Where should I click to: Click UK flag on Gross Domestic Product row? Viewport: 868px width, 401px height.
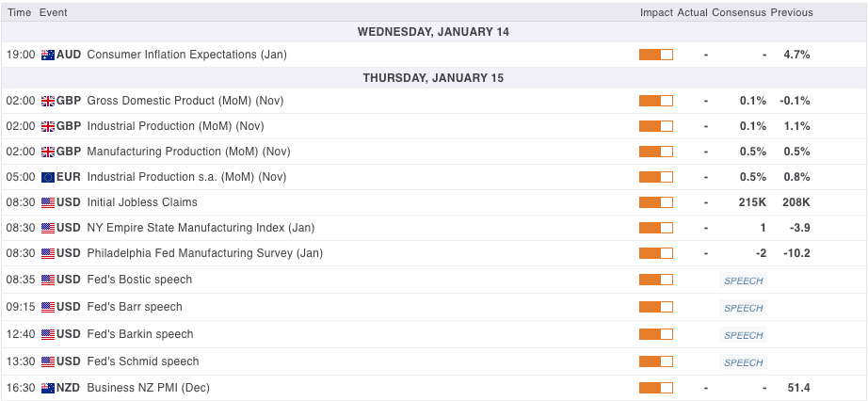tap(48, 101)
